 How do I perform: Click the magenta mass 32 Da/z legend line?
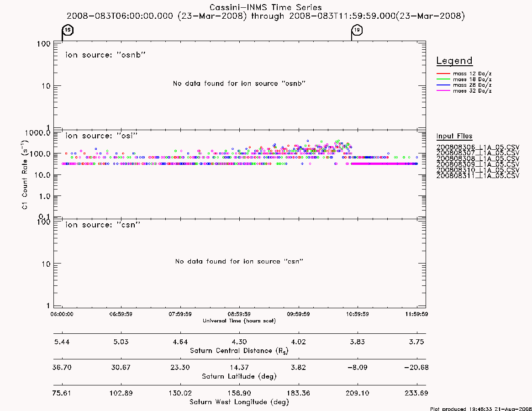[443, 91]
